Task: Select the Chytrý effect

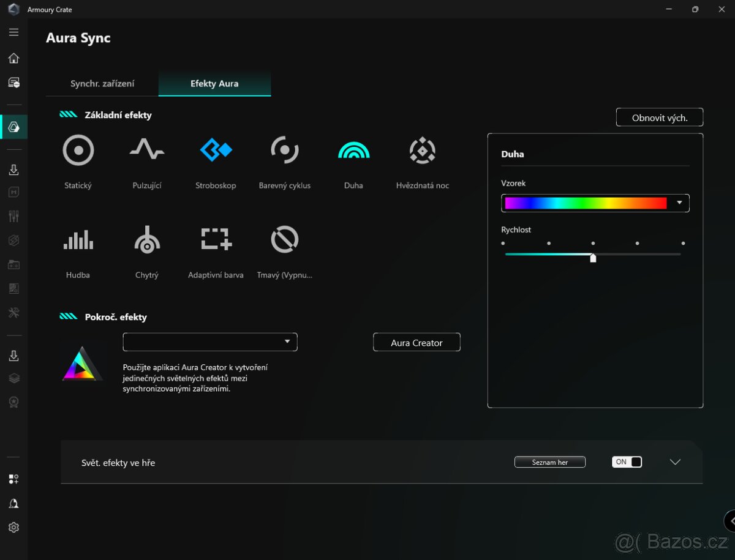Action: 147,239
